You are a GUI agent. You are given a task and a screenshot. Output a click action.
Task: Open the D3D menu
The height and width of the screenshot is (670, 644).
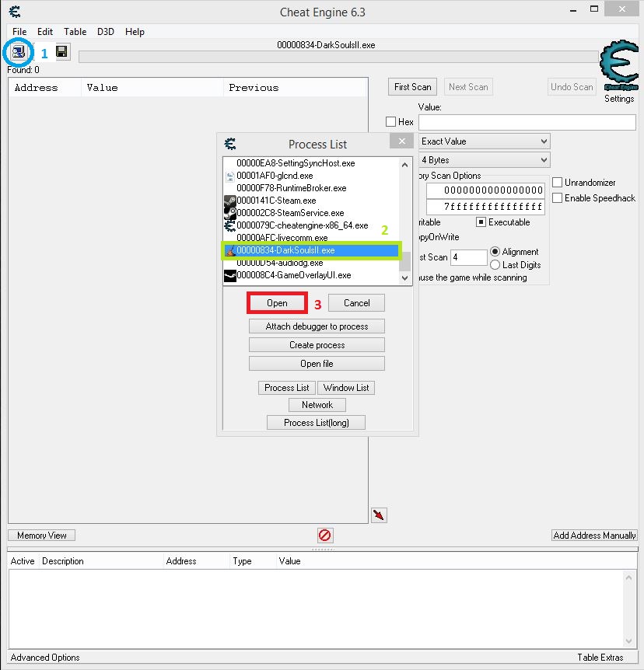pyautogui.click(x=106, y=32)
